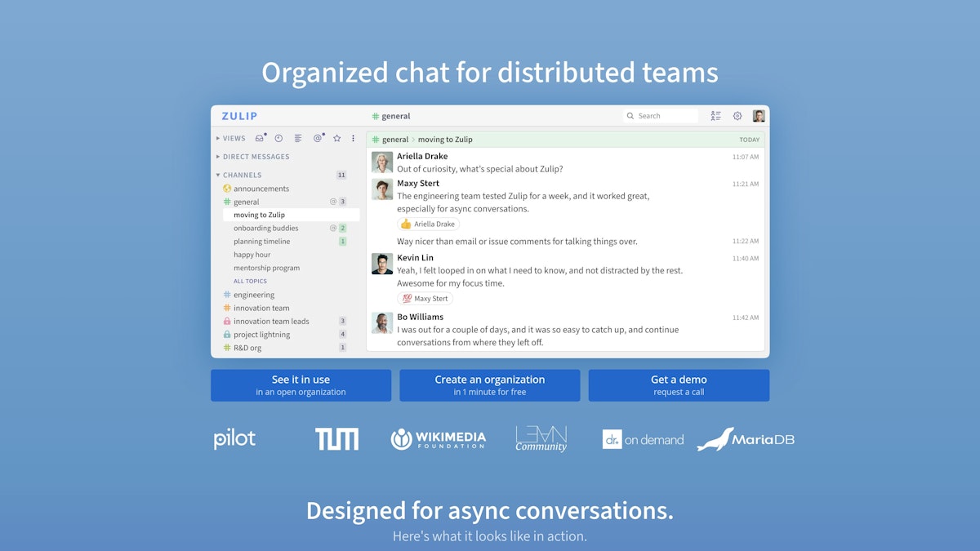Collapse the CHANNELS section
This screenshot has height=551, width=980.
(x=238, y=175)
